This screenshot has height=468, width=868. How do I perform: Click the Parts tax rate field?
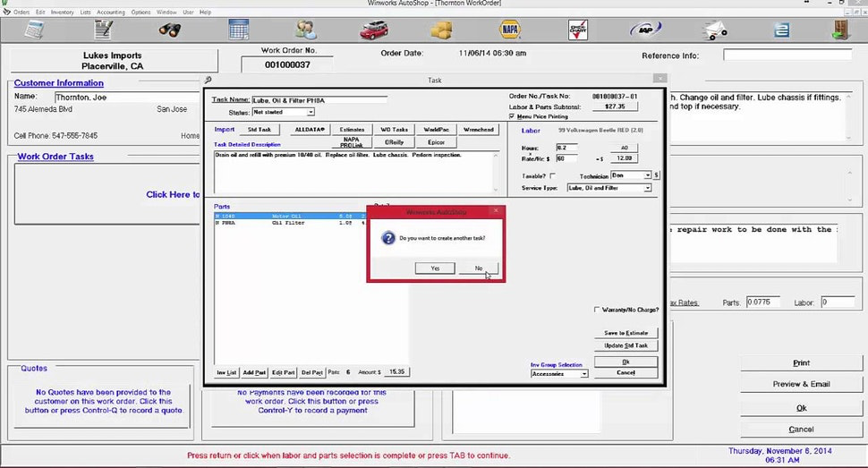click(x=762, y=302)
